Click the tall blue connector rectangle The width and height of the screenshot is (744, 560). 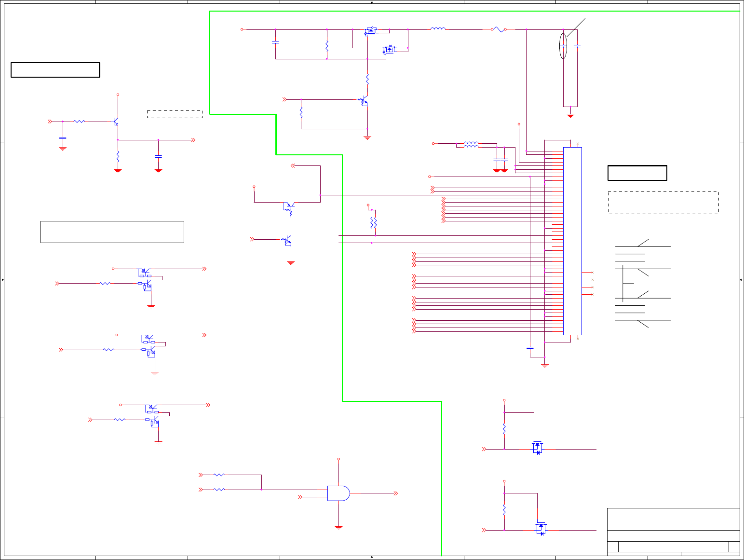coord(572,241)
